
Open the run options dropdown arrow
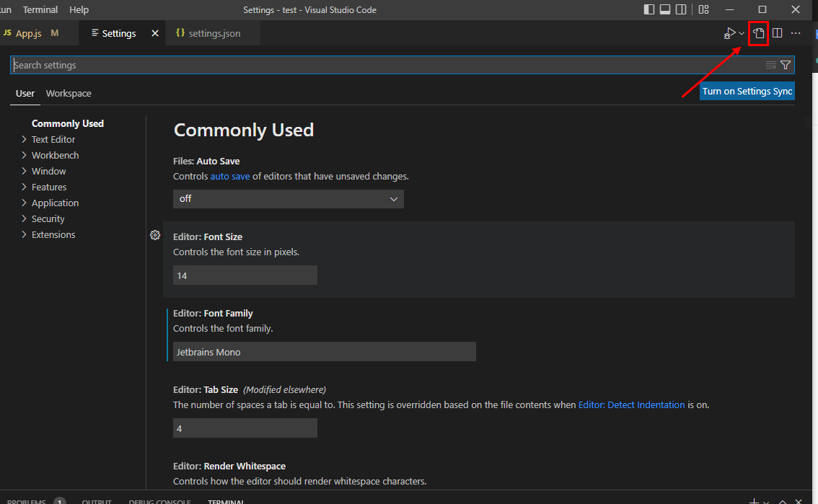742,33
